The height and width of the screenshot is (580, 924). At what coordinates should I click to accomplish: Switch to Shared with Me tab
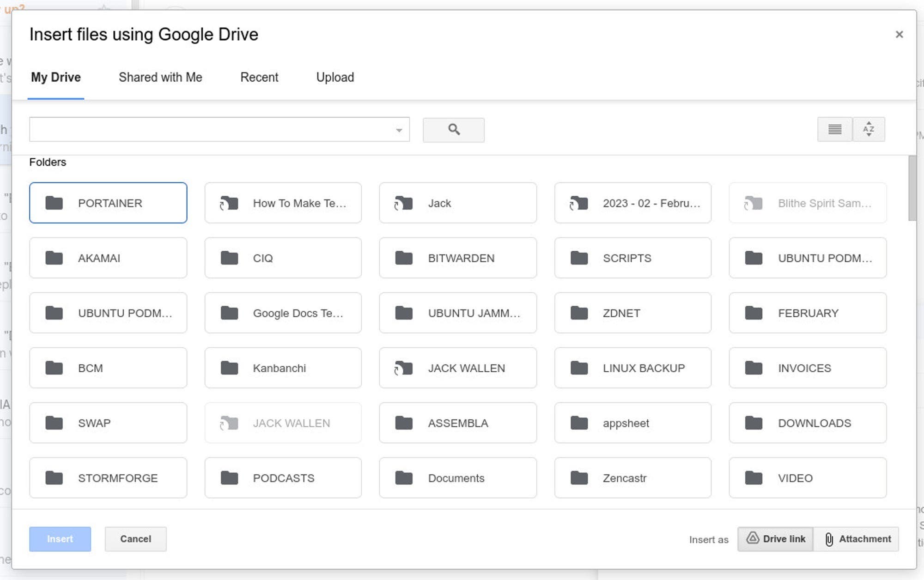(160, 77)
